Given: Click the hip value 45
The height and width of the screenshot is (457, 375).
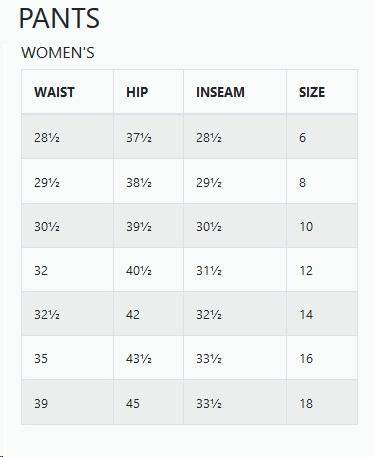Looking at the screenshot, I should pyautogui.click(x=133, y=403).
